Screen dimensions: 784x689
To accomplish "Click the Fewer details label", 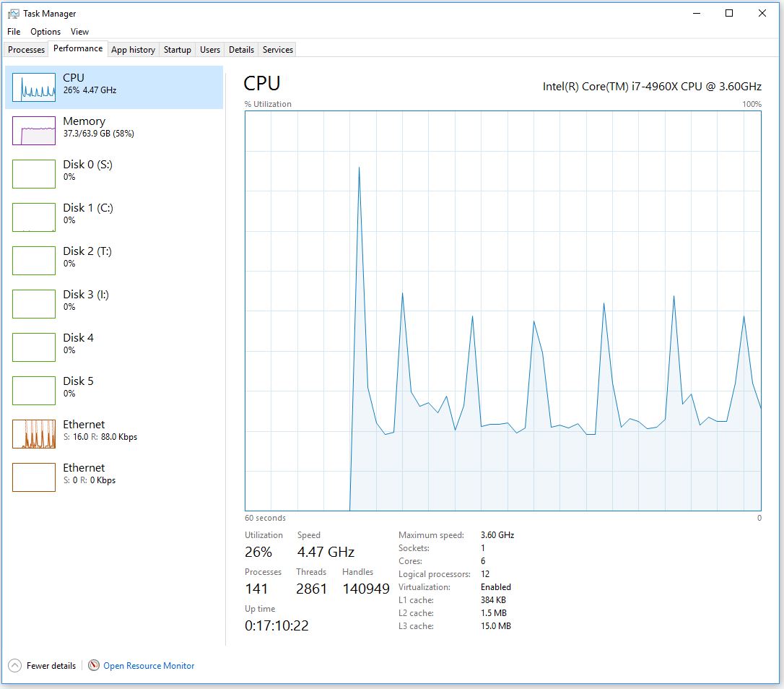I will [x=51, y=665].
